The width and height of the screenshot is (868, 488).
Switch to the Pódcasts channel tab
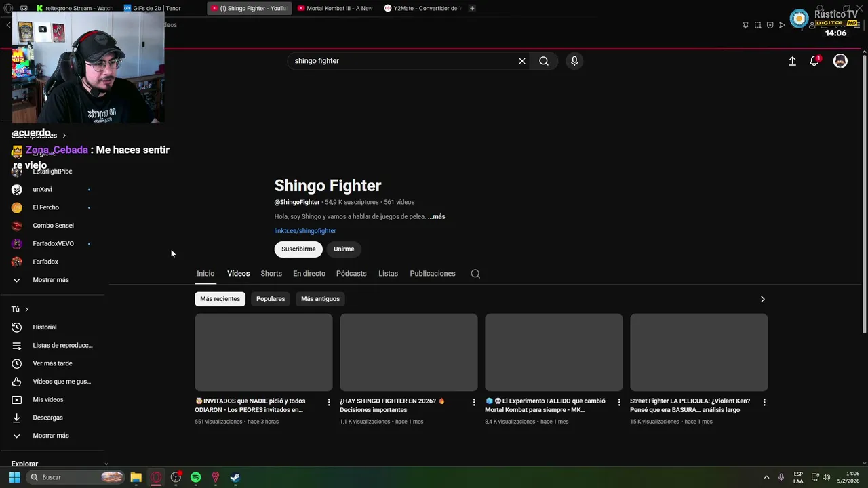[x=351, y=274]
